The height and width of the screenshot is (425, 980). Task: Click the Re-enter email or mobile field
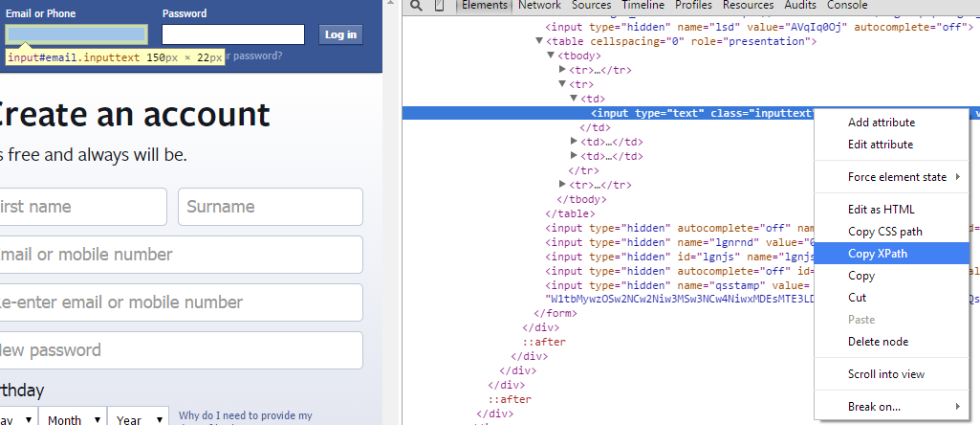(182, 302)
